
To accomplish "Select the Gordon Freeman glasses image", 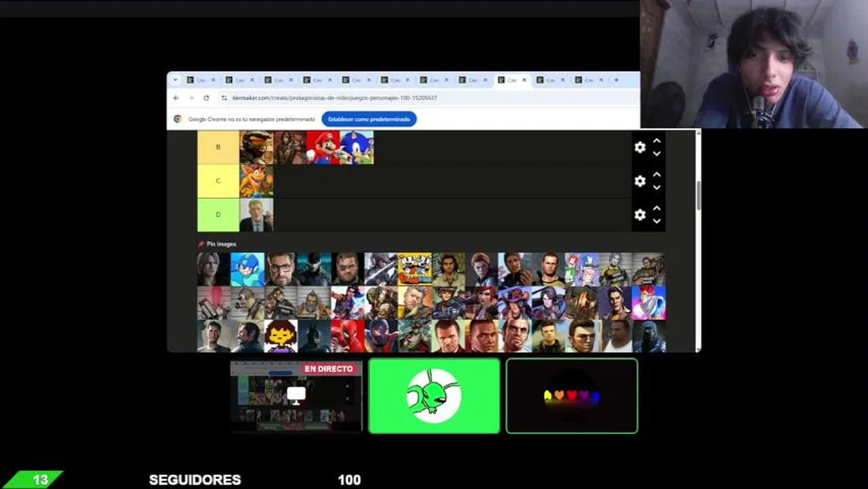I will [281, 270].
